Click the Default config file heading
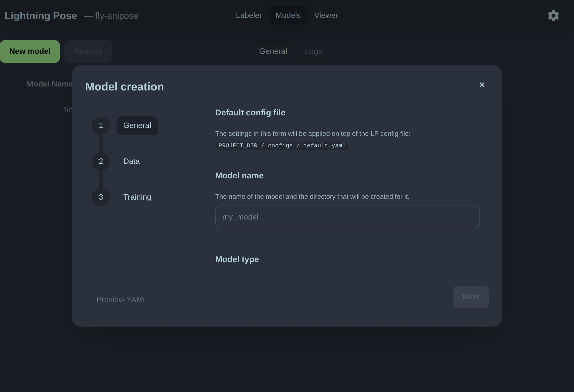The image size is (574, 392). pyautogui.click(x=250, y=113)
